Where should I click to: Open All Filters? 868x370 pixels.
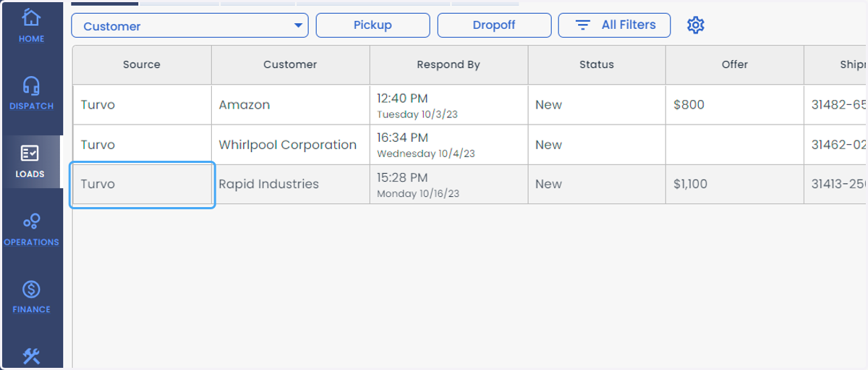pyautogui.click(x=614, y=25)
